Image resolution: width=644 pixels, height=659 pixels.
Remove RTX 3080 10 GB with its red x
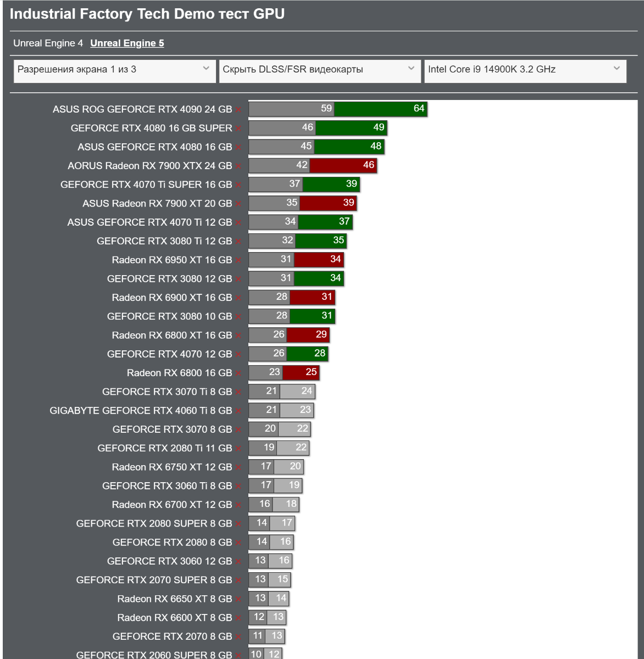click(x=239, y=317)
